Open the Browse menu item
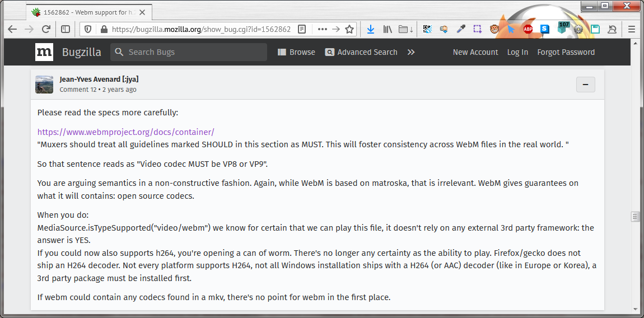644x318 pixels. tap(296, 52)
